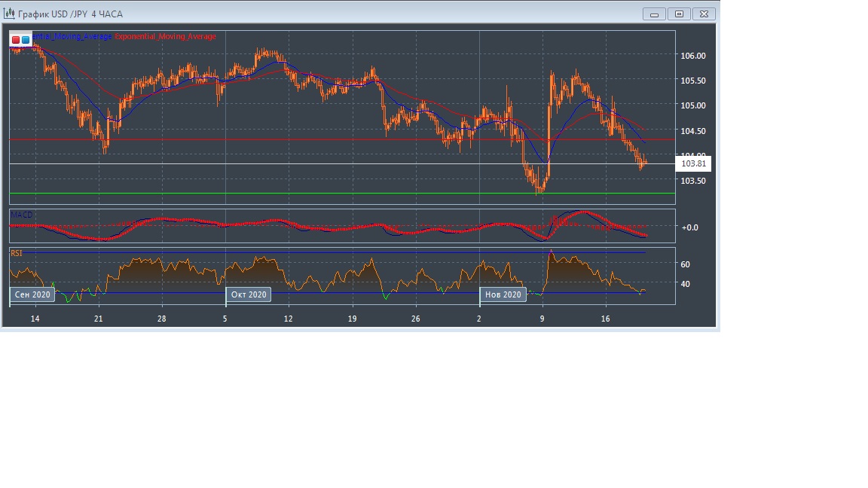868x488 pixels.
Task: Select the red Exponential_Moving_Average label
Action: pos(165,36)
